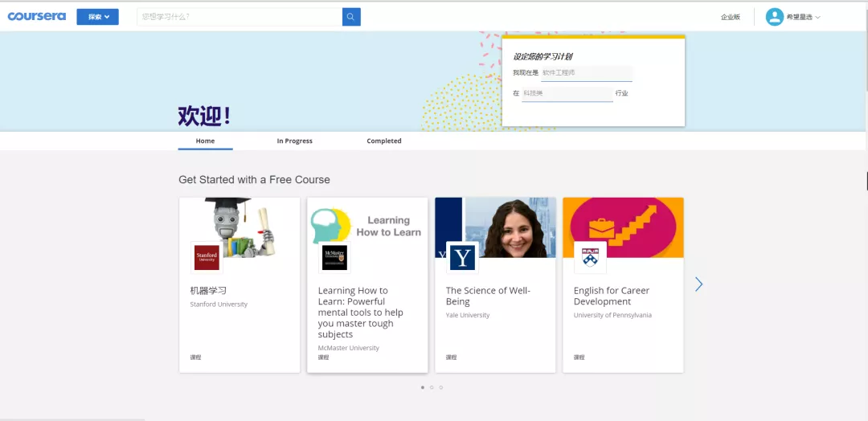Expand the 希望星选 account menu
Viewport: 868px width, 421px height.
[x=803, y=17]
